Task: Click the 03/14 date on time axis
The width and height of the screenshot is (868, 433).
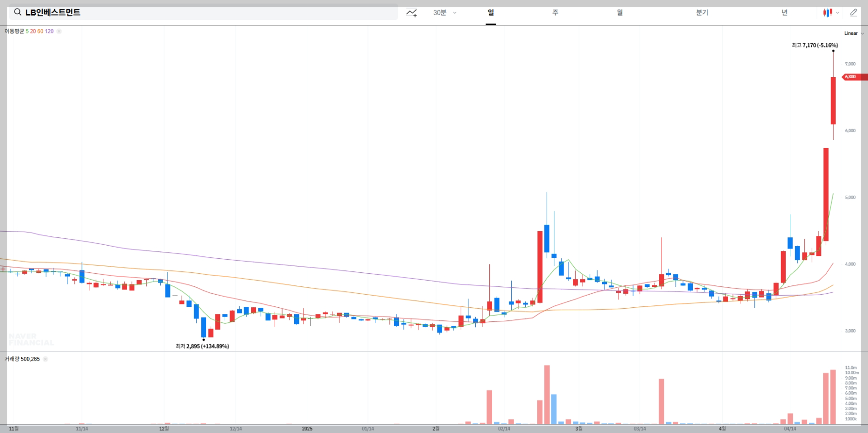Action: coord(640,429)
